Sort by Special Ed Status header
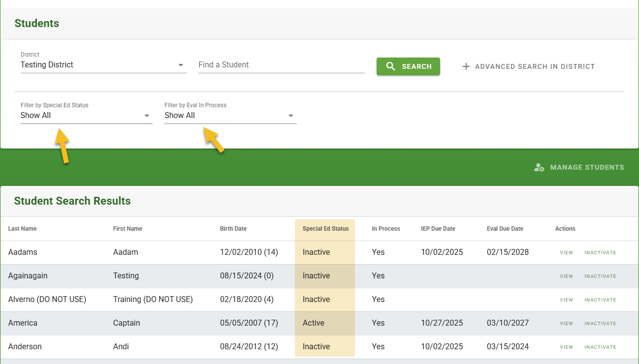Image resolution: width=639 pixels, height=364 pixels. pyautogui.click(x=325, y=229)
